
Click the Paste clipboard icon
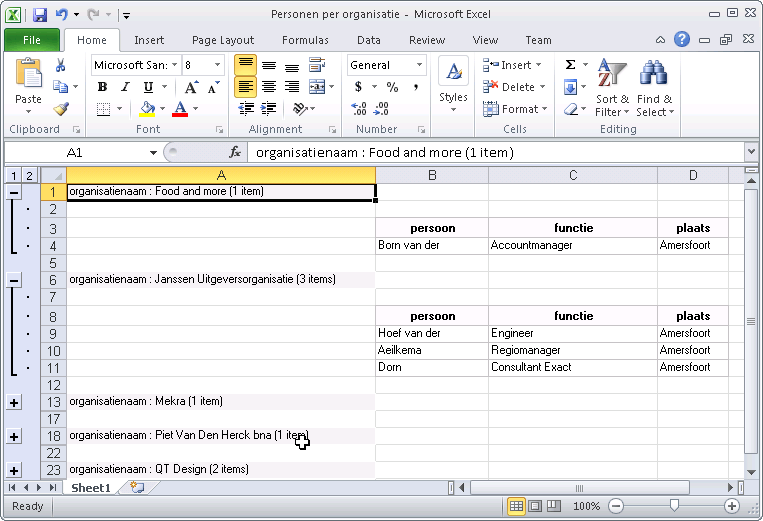tap(28, 73)
